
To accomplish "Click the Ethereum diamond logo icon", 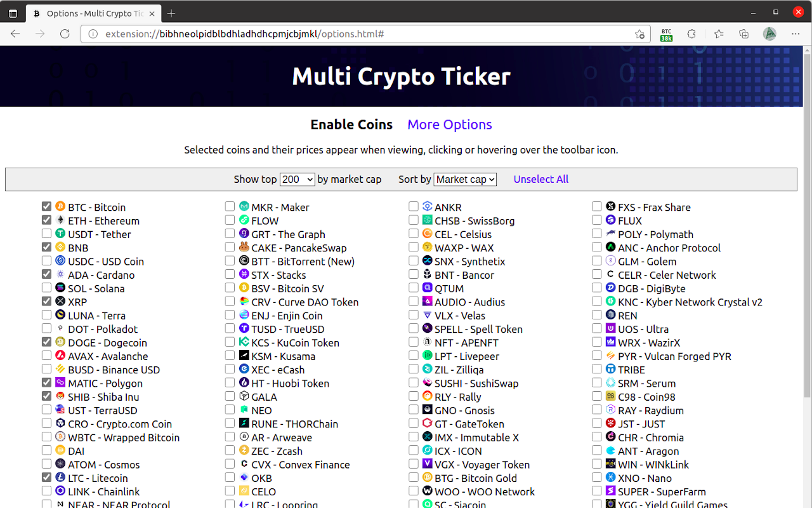I will pyautogui.click(x=60, y=220).
